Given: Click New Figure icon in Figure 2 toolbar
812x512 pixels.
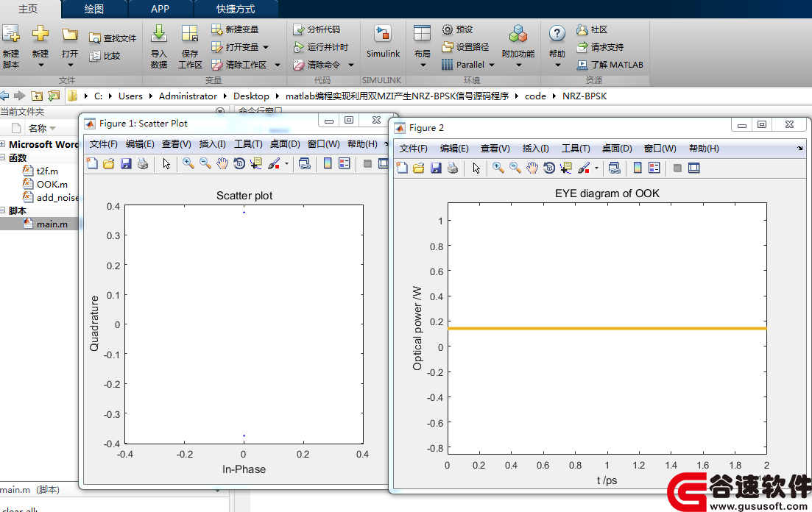Looking at the screenshot, I should pos(402,168).
